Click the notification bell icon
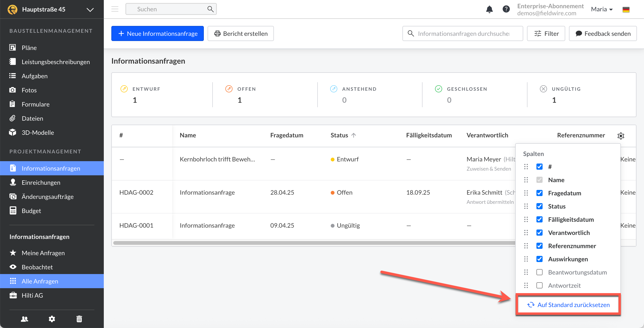Screen dimensions: 644x328 click(489, 9)
